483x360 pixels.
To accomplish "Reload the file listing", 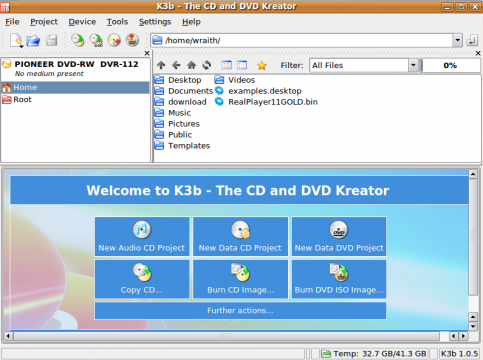I will pyautogui.click(x=207, y=65).
